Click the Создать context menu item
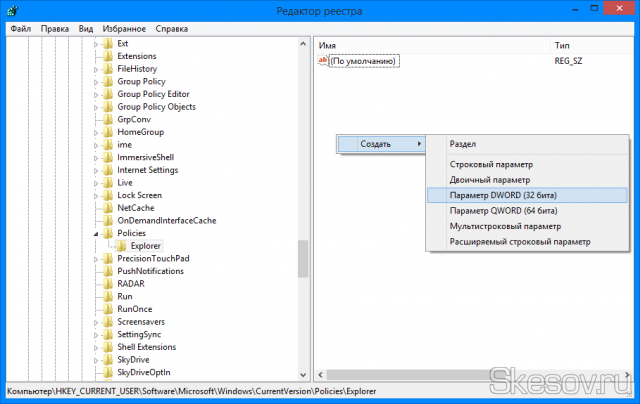This screenshot has height=404, width=640. [x=378, y=144]
